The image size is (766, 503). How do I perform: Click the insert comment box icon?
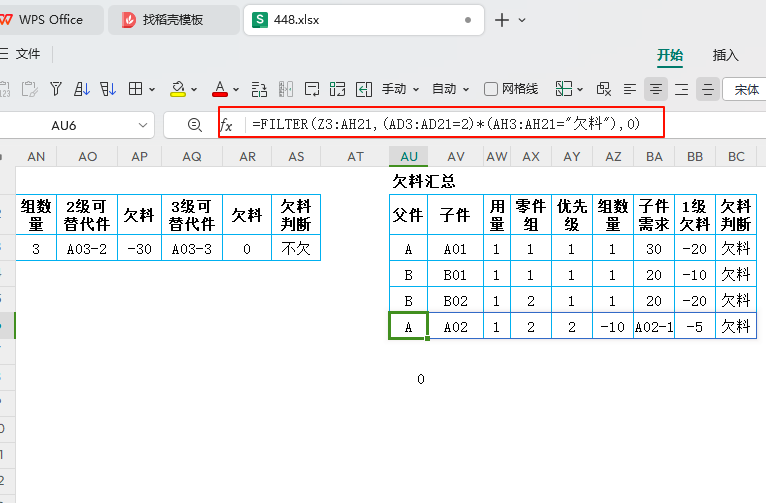312,89
